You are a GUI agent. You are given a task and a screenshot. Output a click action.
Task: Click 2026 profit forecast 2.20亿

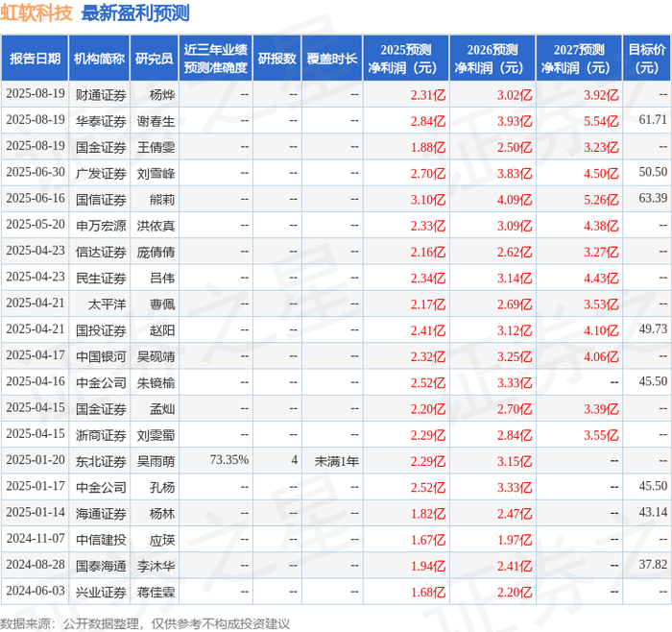(x=515, y=592)
